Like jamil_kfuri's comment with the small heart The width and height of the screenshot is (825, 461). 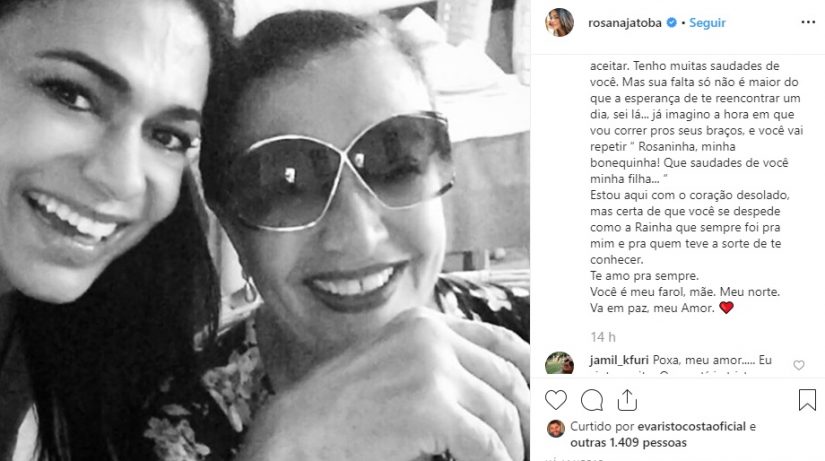[x=799, y=365]
